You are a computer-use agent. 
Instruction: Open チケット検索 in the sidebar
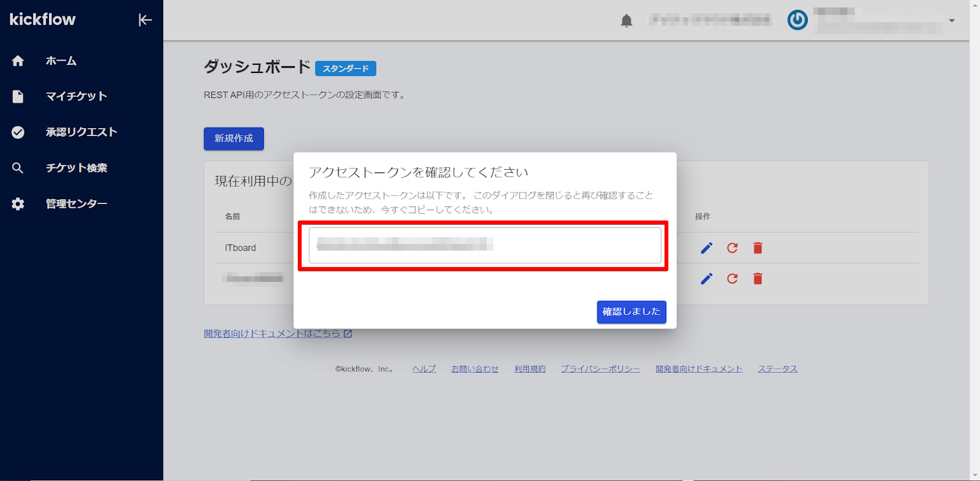point(76,168)
